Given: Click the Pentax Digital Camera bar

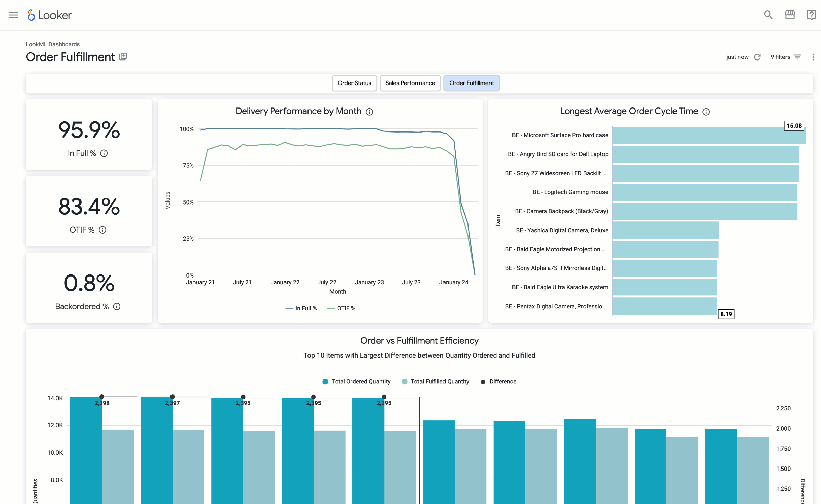Looking at the screenshot, I should [665, 306].
